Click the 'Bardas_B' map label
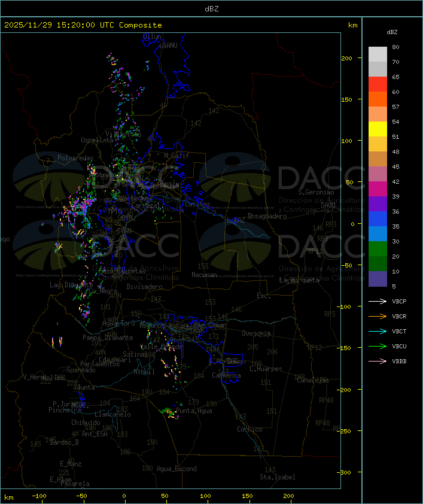 click(64, 442)
